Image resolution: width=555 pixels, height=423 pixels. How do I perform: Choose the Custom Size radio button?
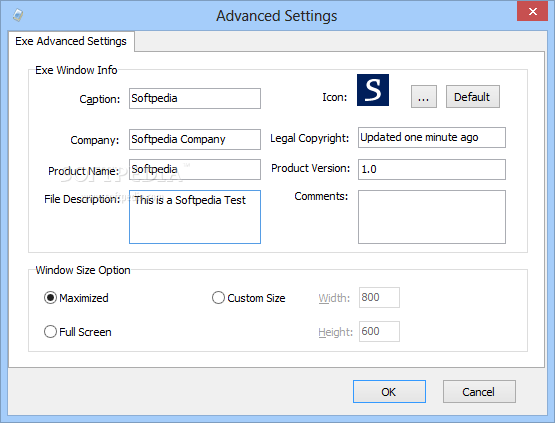click(248, 298)
